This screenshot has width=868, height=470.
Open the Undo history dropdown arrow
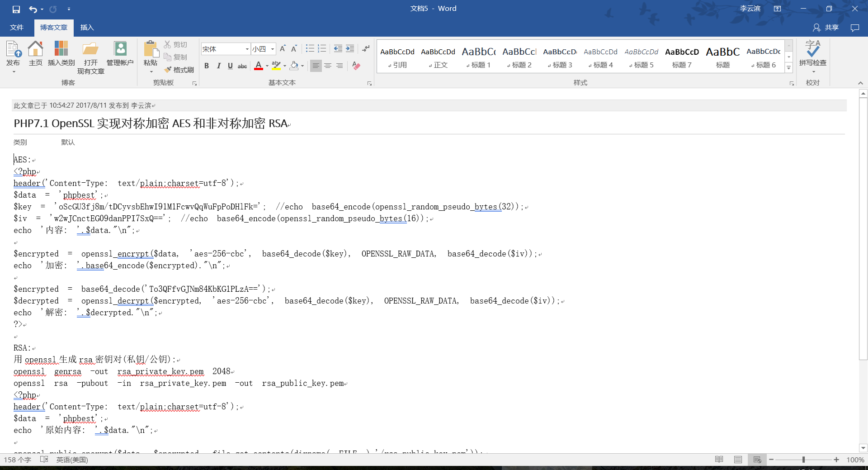click(x=42, y=9)
